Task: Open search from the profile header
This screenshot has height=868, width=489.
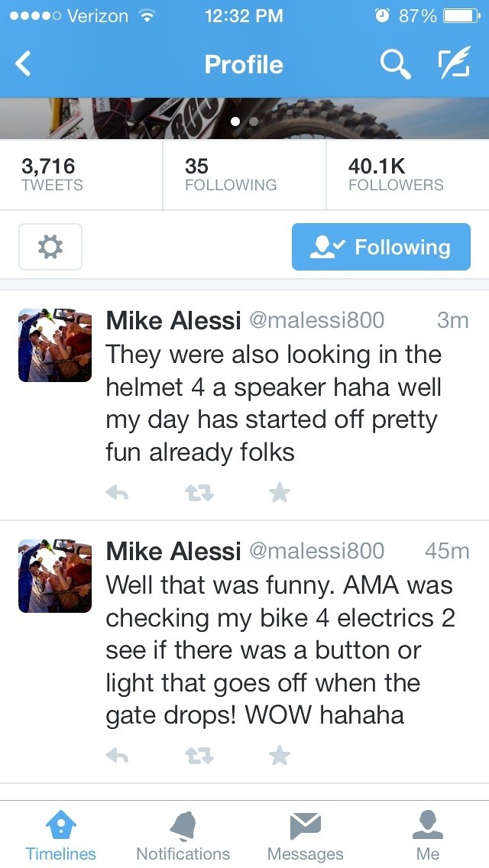Action: pos(395,65)
